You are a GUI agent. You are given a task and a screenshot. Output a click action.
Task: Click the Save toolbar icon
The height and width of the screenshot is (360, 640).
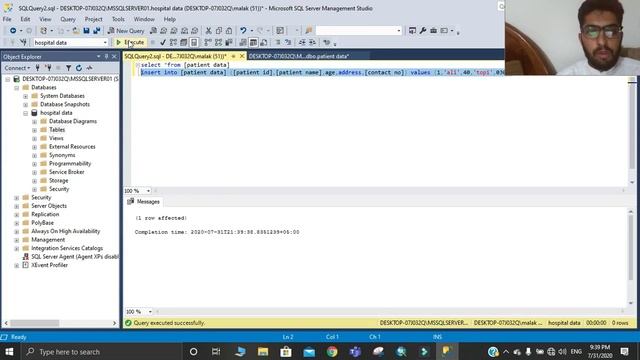pos(87,31)
